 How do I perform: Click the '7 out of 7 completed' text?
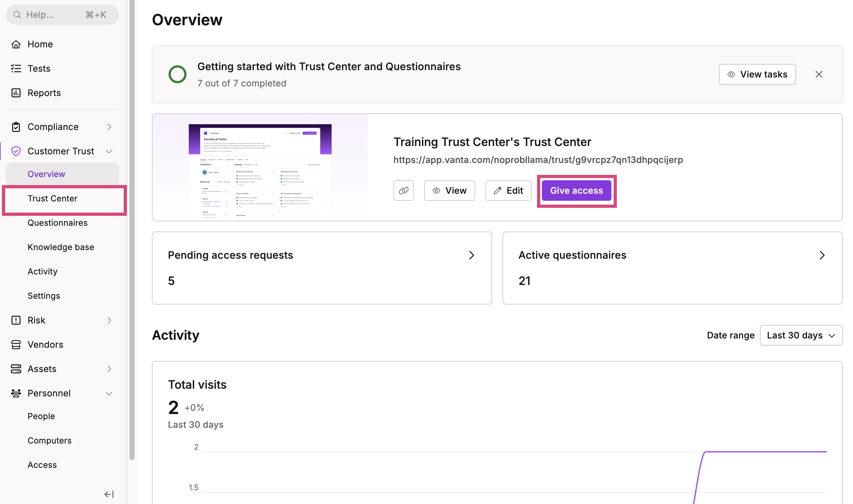[242, 83]
